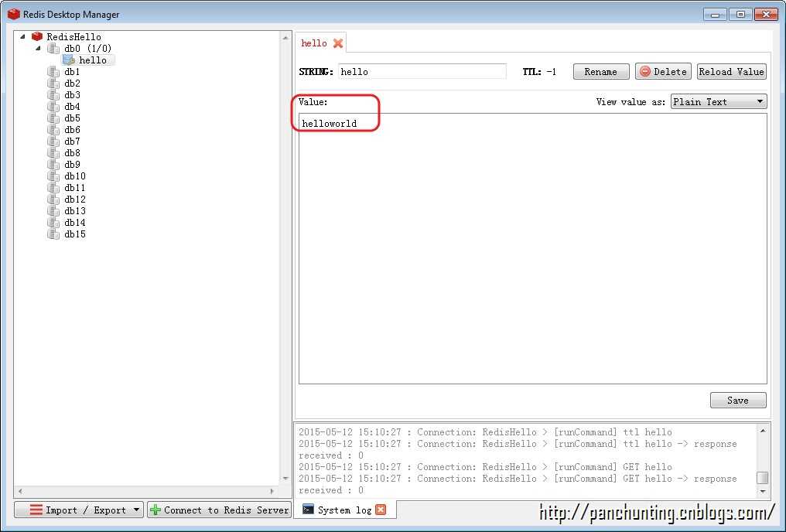Open the System log tab
This screenshot has height=532, width=786.
click(344, 510)
